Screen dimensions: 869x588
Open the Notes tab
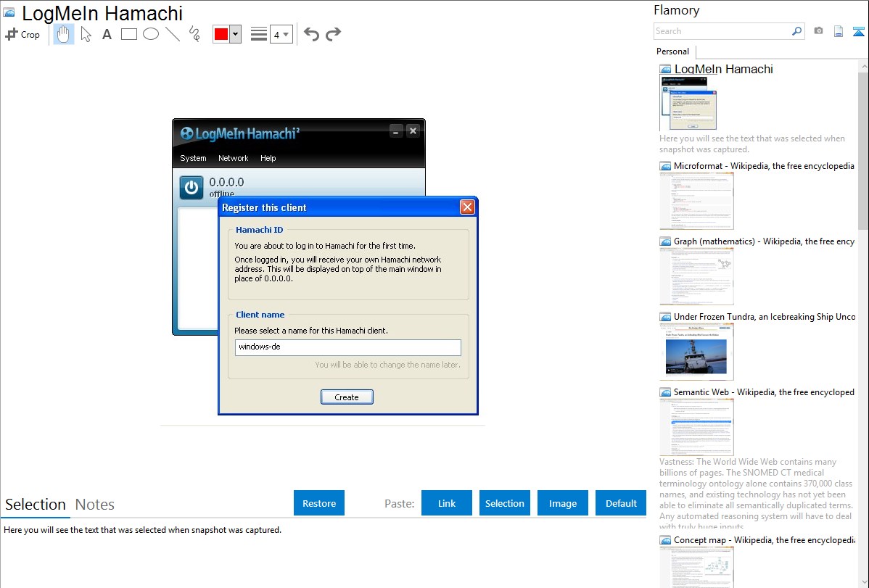click(x=95, y=505)
